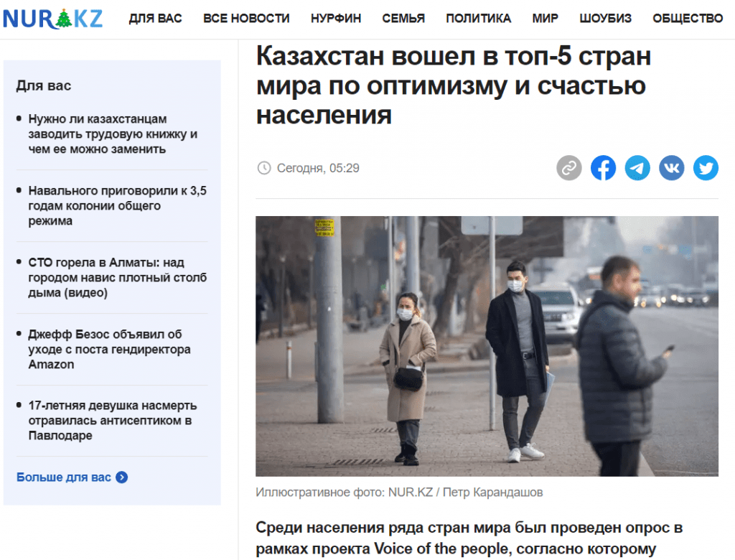Open the Джефф Безос Amazon story link

(x=109, y=349)
